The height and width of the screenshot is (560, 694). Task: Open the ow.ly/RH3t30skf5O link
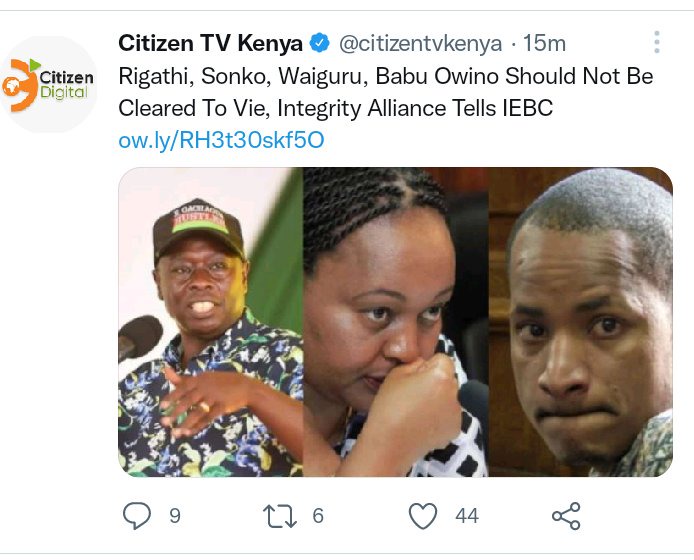coord(221,140)
